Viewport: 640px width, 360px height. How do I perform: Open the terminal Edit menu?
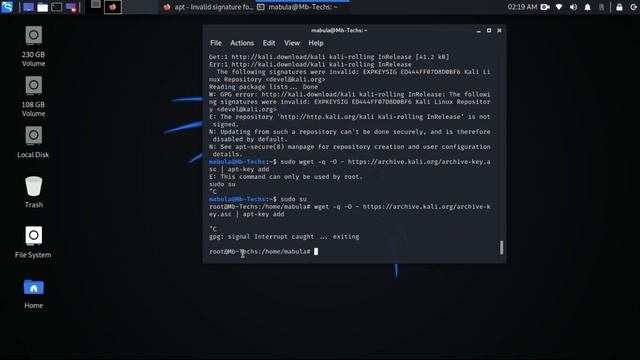click(x=269, y=43)
